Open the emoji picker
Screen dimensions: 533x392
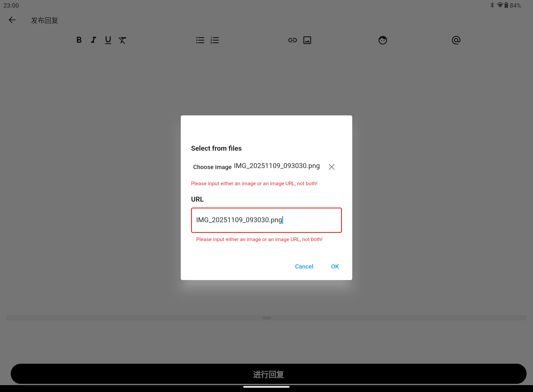click(383, 40)
